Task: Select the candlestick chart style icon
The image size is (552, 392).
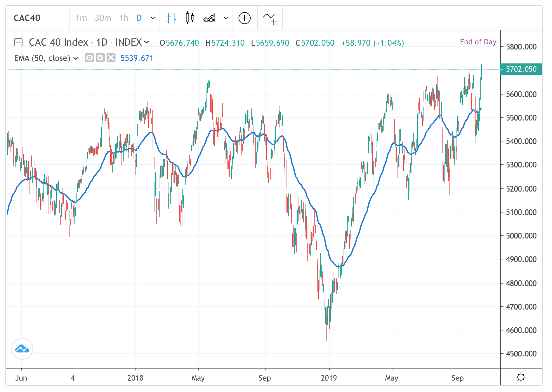Action: pos(190,18)
